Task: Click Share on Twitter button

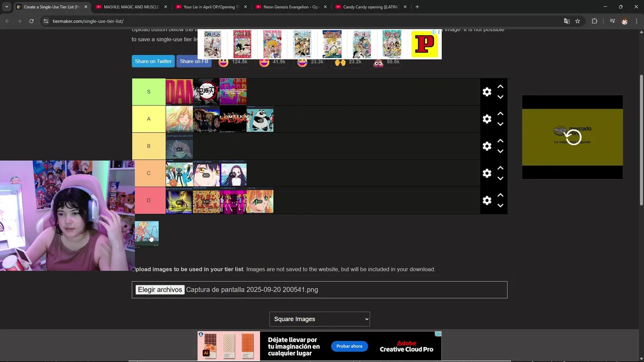Action: (x=153, y=61)
